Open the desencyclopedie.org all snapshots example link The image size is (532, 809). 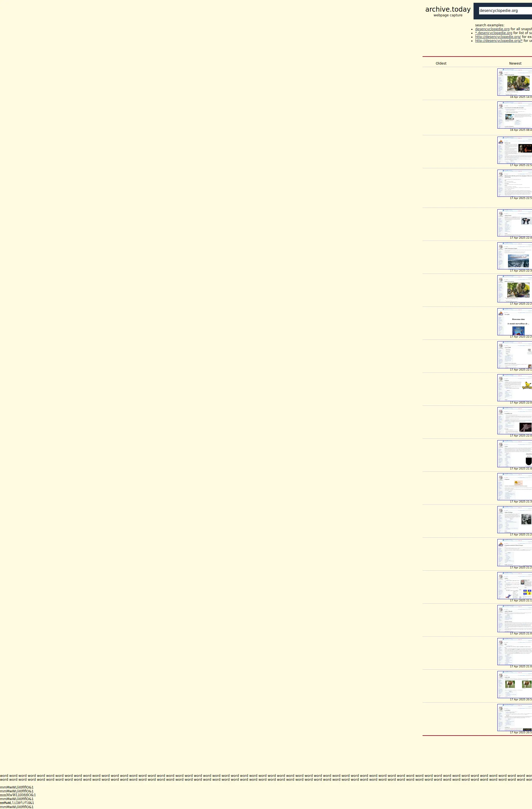[492, 29]
